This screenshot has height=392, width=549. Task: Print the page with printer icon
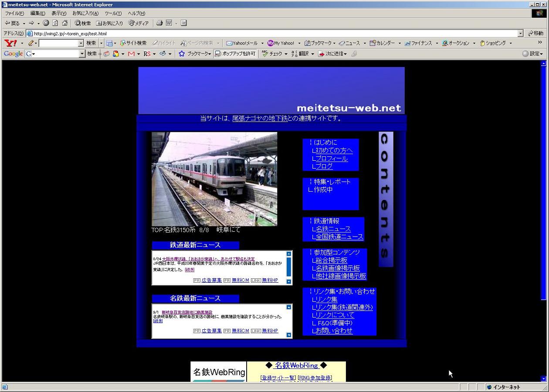coord(159,23)
